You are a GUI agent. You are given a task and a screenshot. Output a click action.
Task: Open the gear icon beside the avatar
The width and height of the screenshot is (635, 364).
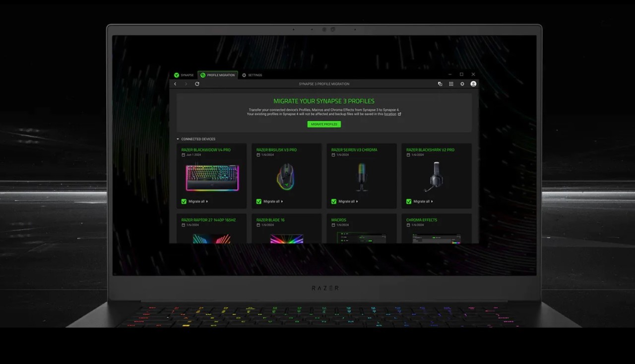click(462, 84)
